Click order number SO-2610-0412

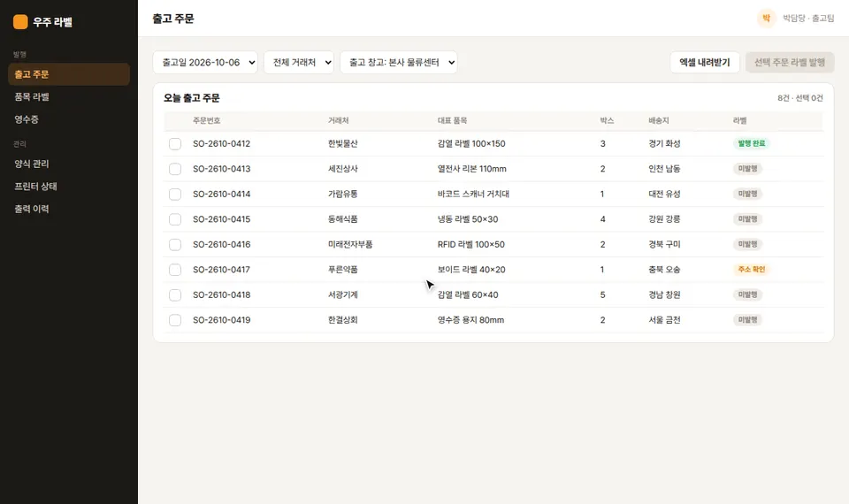(221, 143)
